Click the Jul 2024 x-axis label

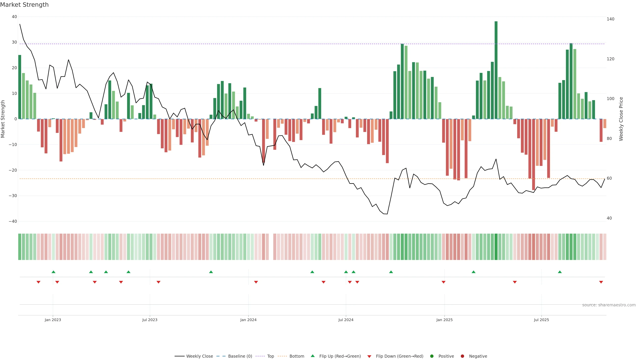click(346, 320)
